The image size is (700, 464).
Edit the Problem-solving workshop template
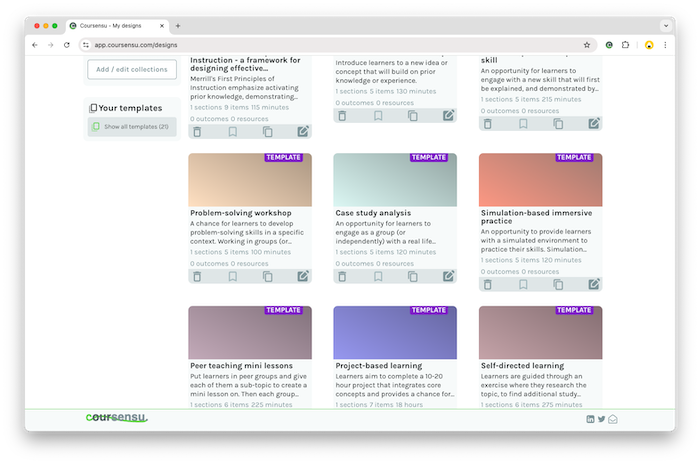coord(303,276)
